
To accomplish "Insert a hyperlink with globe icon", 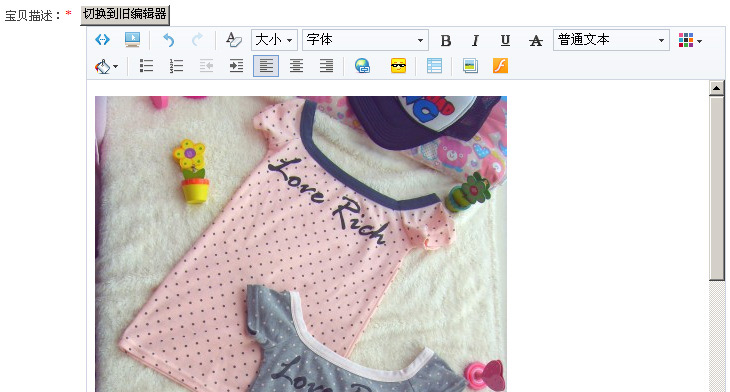I will (362, 66).
